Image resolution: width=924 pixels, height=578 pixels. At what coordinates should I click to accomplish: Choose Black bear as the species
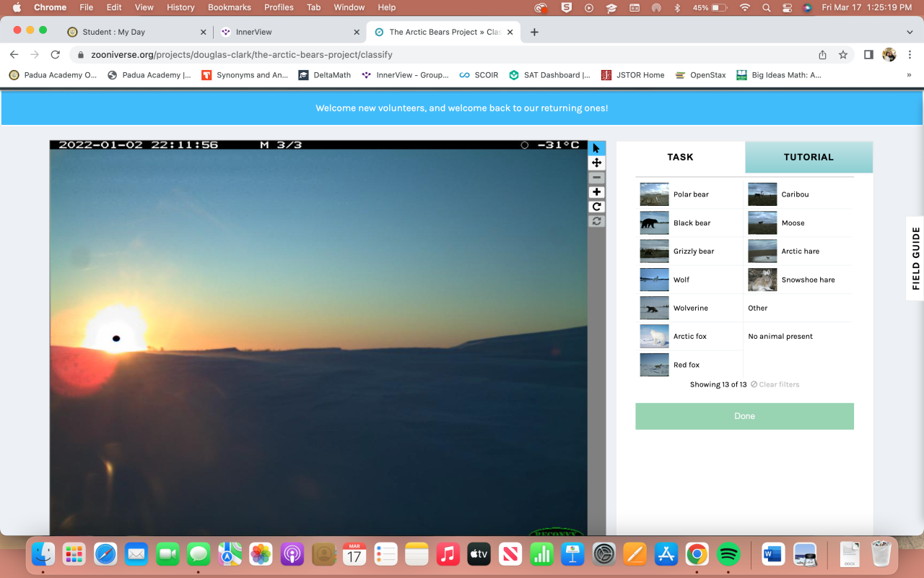click(x=690, y=223)
